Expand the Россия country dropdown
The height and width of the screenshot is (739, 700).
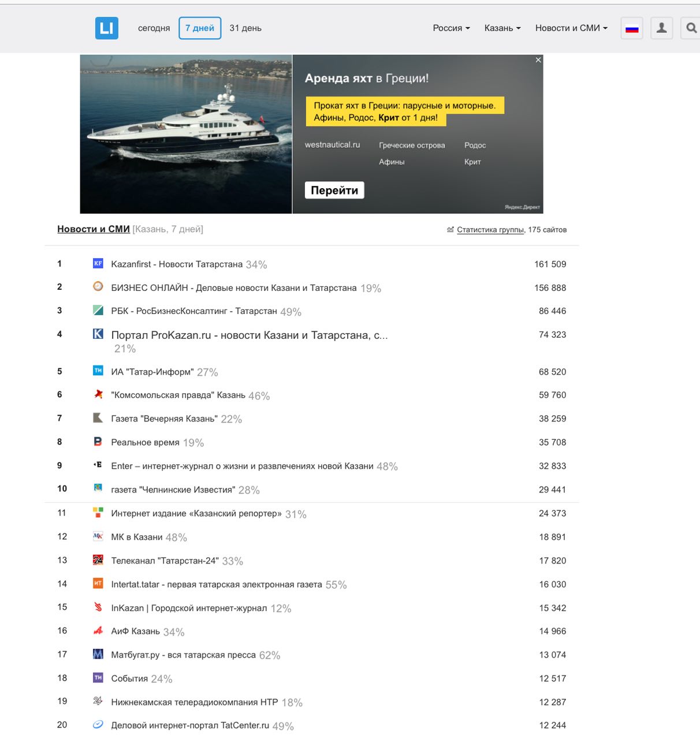pyautogui.click(x=452, y=28)
